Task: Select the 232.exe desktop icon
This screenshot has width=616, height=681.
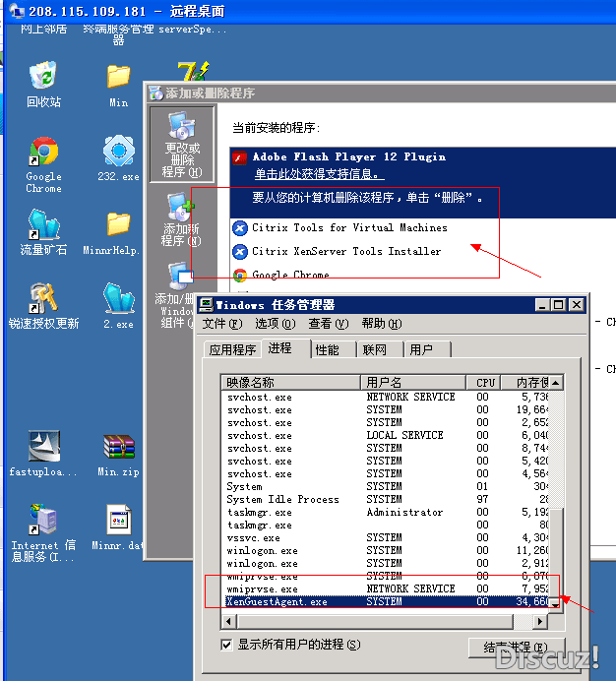Action: [x=119, y=151]
